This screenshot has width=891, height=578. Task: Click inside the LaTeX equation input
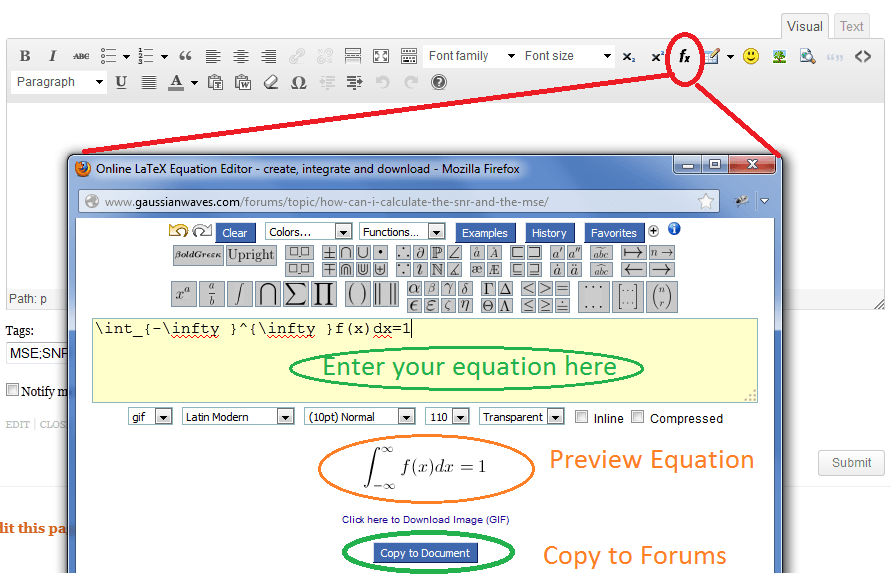pos(424,360)
